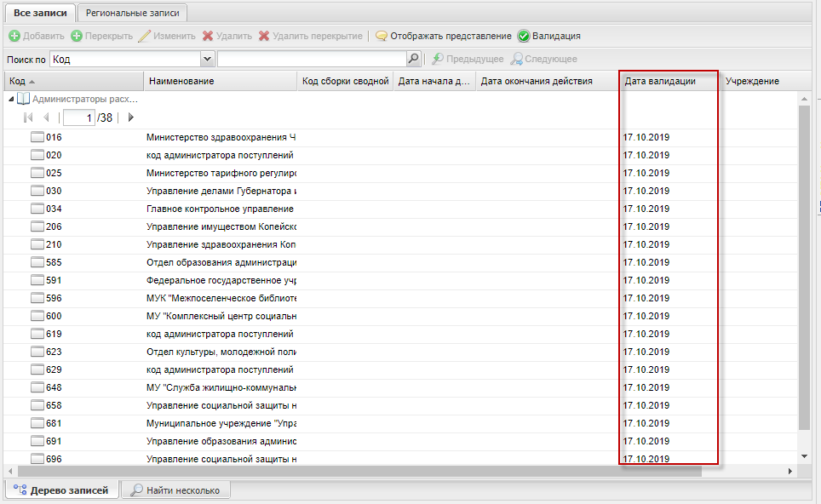The image size is (821, 504).
Task: Click the magnifier search icon
Action: pyautogui.click(x=414, y=59)
